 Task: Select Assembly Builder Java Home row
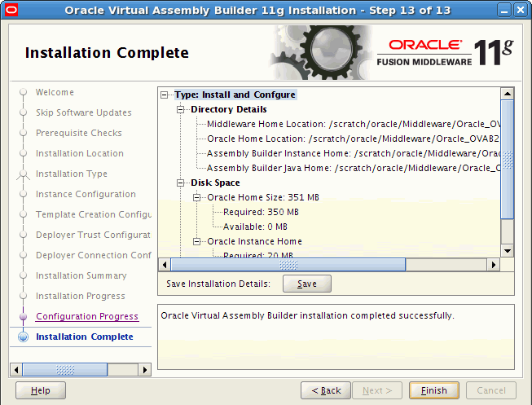(x=354, y=168)
